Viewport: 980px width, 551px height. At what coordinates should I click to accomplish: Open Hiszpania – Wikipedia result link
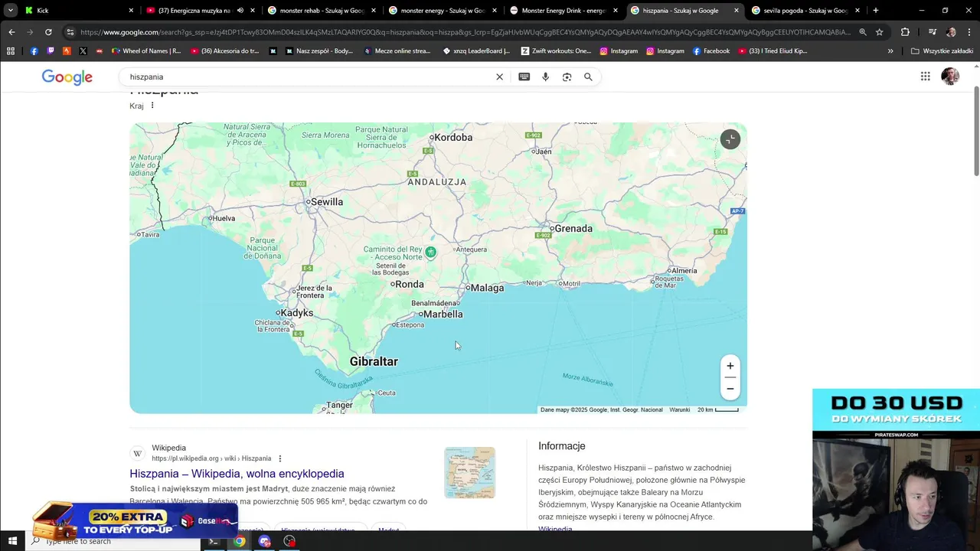click(237, 474)
